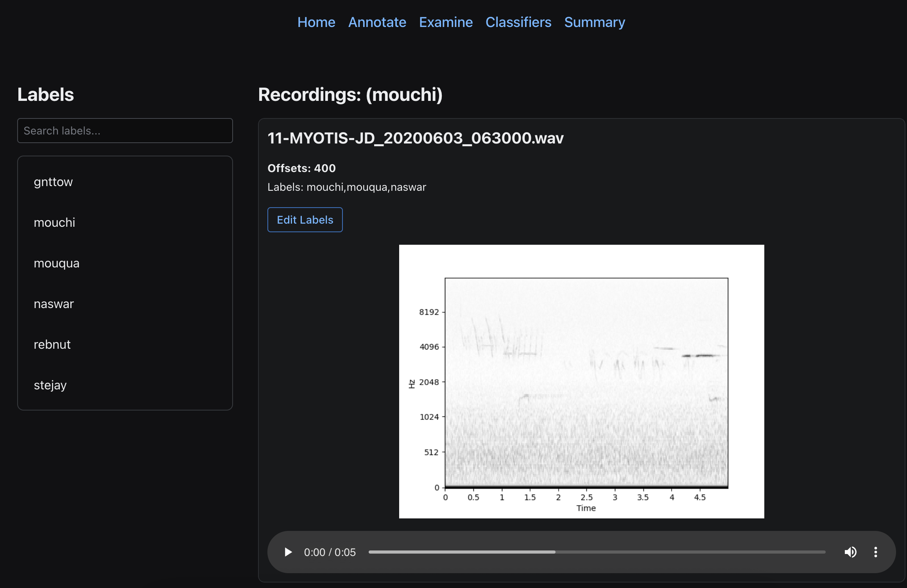Image resolution: width=907 pixels, height=588 pixels.
Task: Play the audio recording
Action: 288,552
